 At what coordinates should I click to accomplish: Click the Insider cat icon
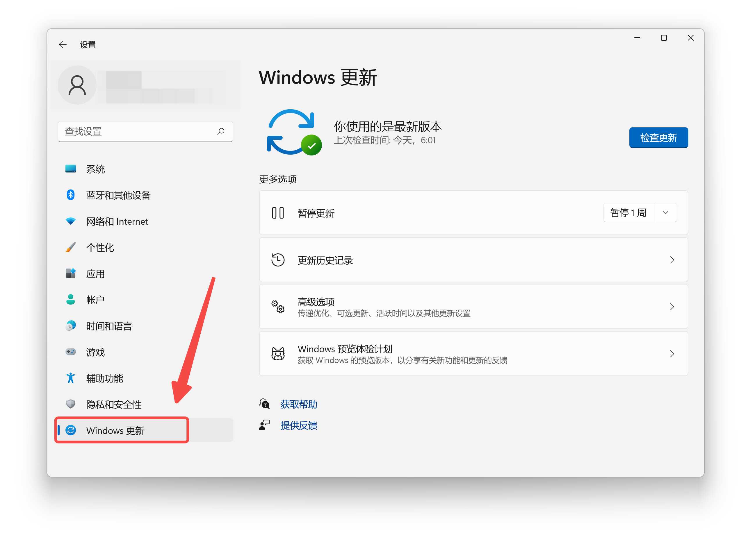[x=278, y=353]
